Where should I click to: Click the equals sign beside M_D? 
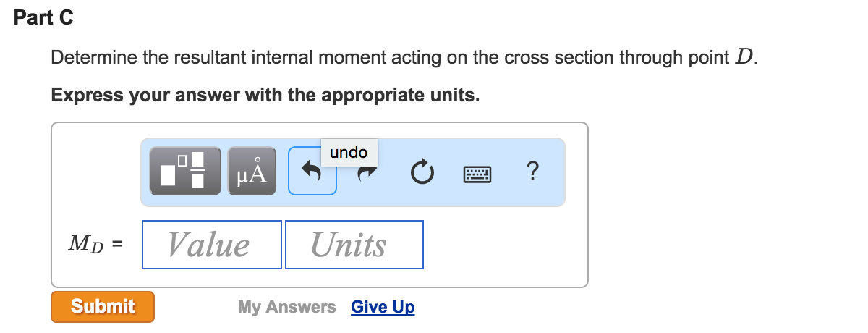(117, 245)
